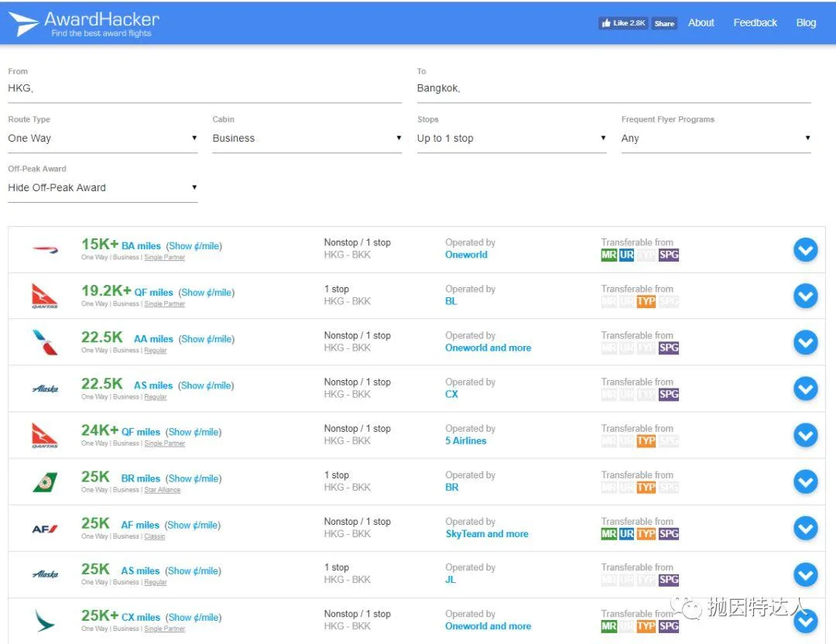The image size is (836, 644).
Task: Click the TYP badge in 19.2K+ QF row
Action: 646,301
